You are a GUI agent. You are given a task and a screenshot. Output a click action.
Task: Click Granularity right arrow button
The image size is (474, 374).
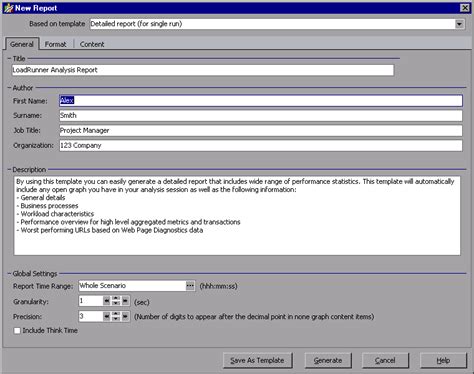click(125, 301)
